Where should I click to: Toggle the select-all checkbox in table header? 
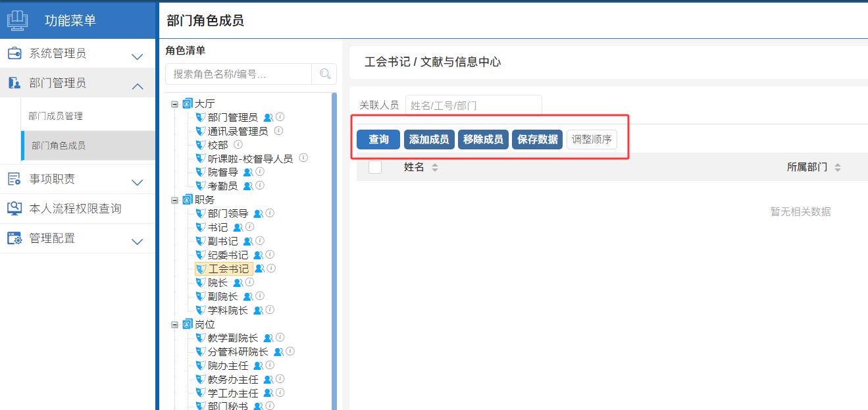[x=375, y=167]
